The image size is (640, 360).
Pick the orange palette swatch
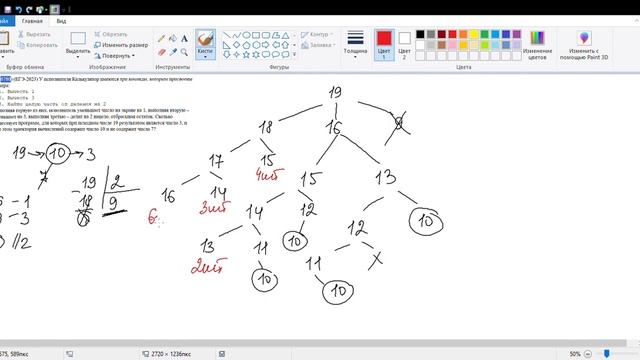pos(463,34)
